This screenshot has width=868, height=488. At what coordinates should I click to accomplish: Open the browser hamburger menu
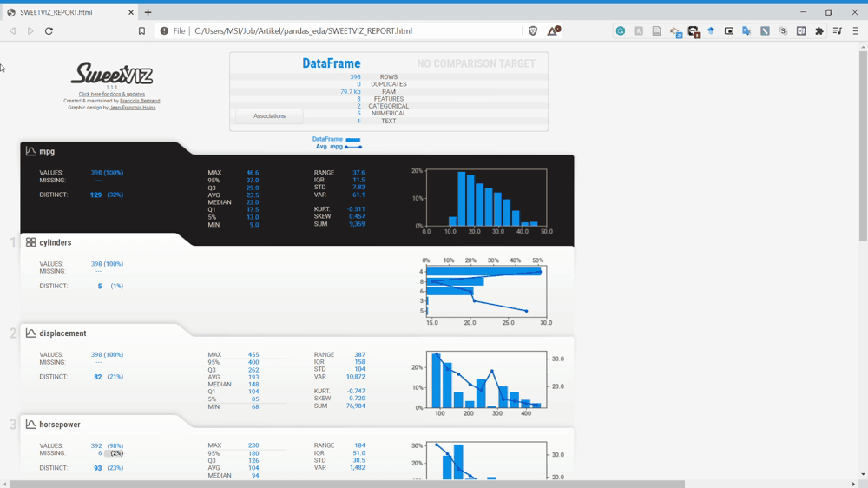point(855,31)
